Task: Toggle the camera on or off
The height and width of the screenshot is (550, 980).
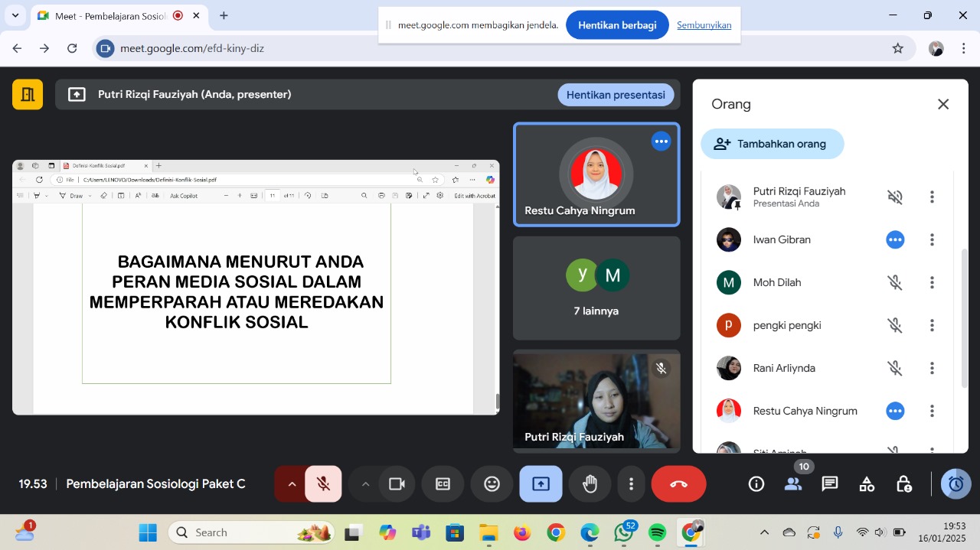Action: tap(397, 484)
